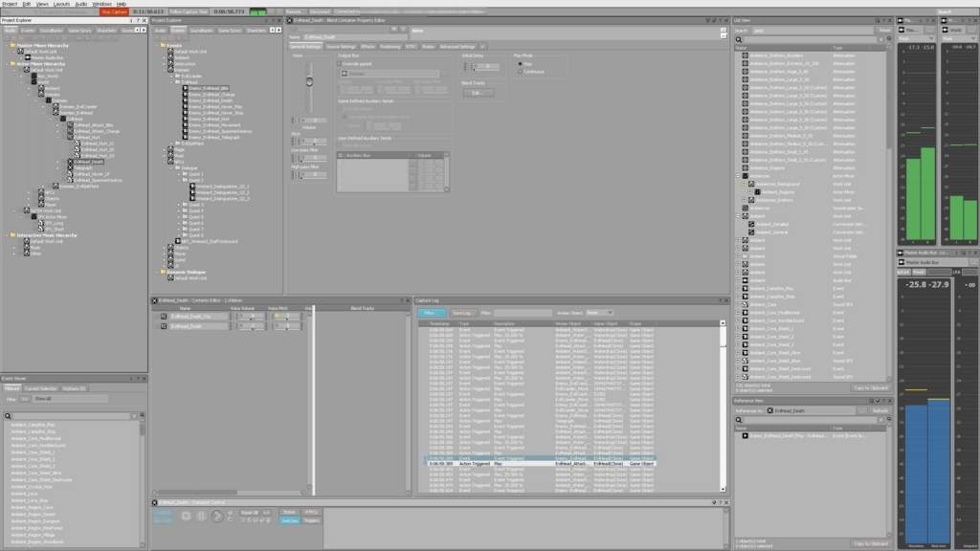Click Reset in List View search
The width and height of the screenshot is (980, 551).
click(885, 30)
